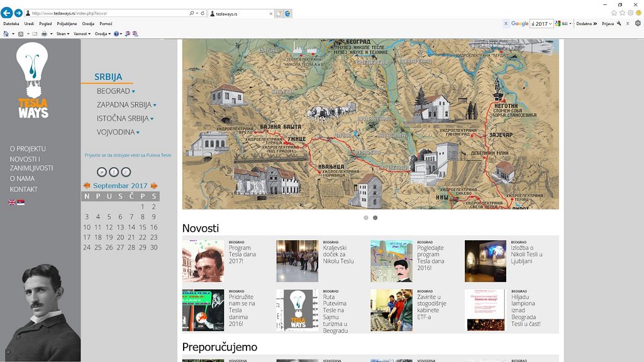Select the second carousel slide dot
The image size is (644, 362).
pyautogui.click(x=375, y=218)
